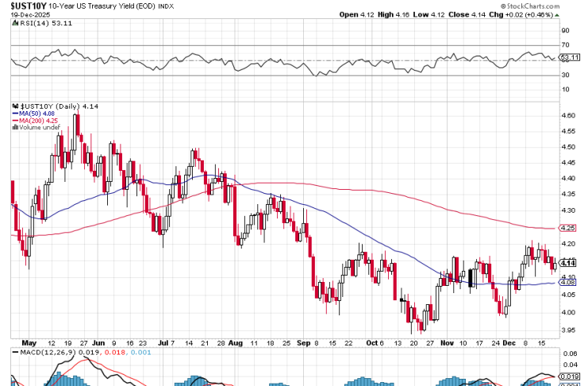Screen dimensions: 588x386
Task: Click the red MA(200) legend line marker
Action: click(x=14, y=121)
